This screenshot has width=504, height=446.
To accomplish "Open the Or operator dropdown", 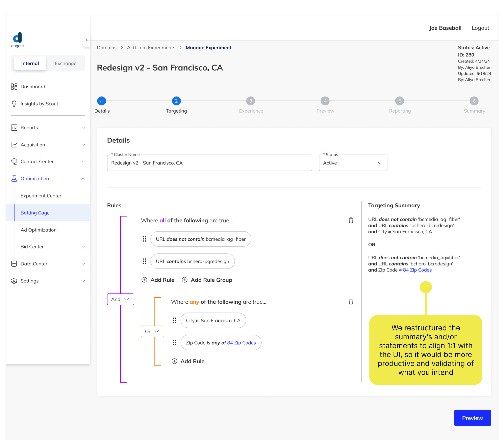I will point(152,331).
